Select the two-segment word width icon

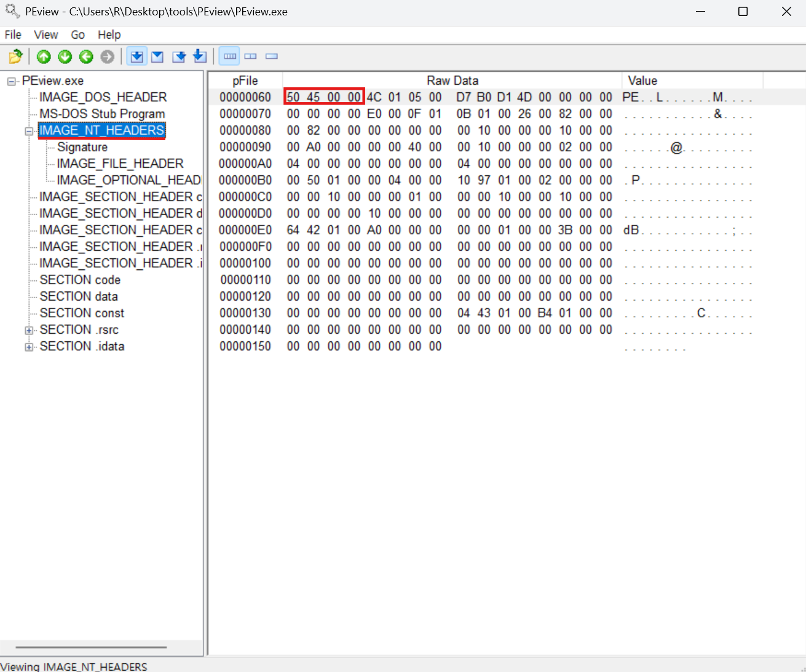click(x=250, y=57)
